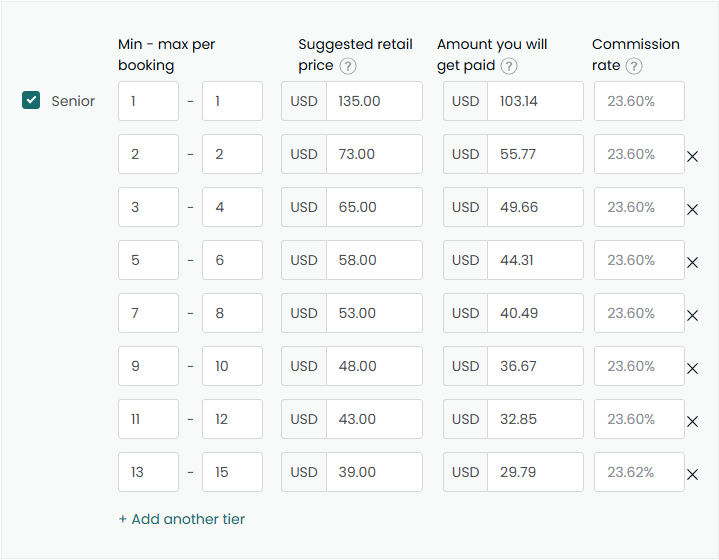Remove the 2 - 2 pricing tier
Image resolution: width=719 pixels, height=560 pixels.
point(692,156)
